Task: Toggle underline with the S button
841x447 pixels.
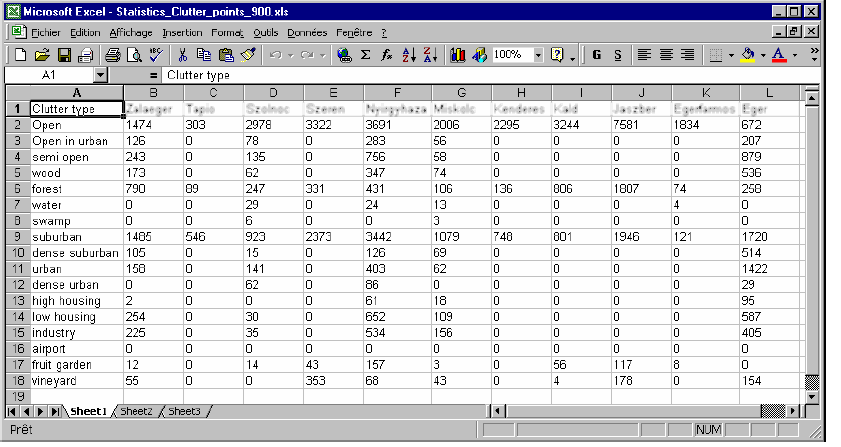Action: 618,54
